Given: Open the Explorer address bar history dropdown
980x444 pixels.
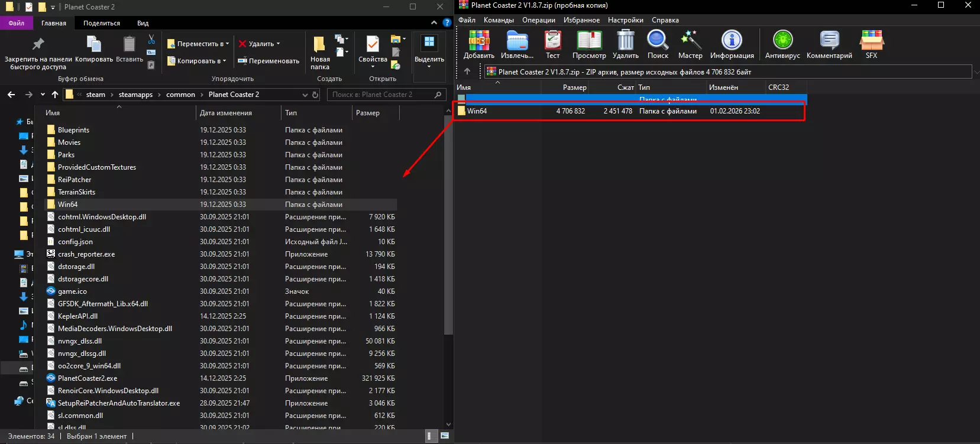Looking at the screenshot, I should [x=305, y=95].
